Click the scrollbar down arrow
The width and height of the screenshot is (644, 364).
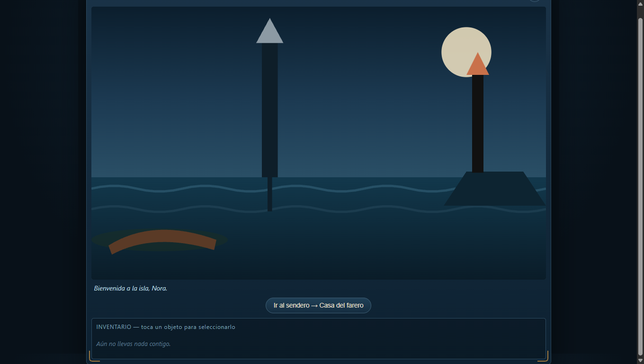(x=640, y=360)
